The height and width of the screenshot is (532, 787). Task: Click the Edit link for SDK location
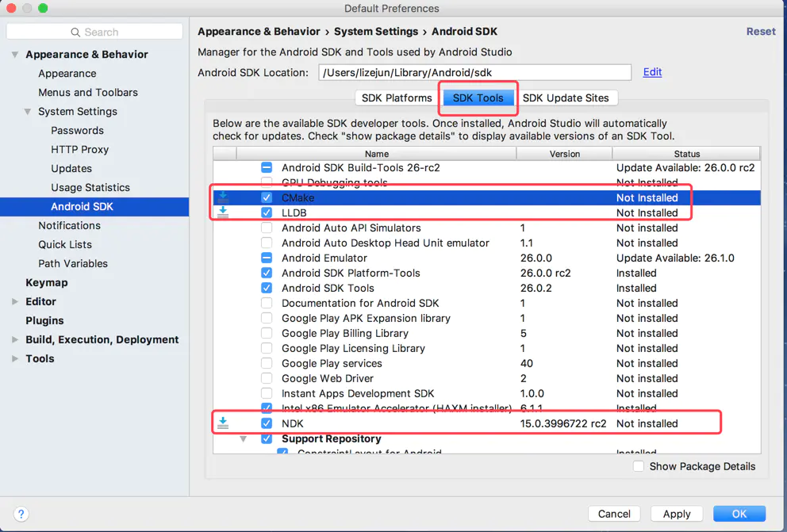(x=652, y=72)
